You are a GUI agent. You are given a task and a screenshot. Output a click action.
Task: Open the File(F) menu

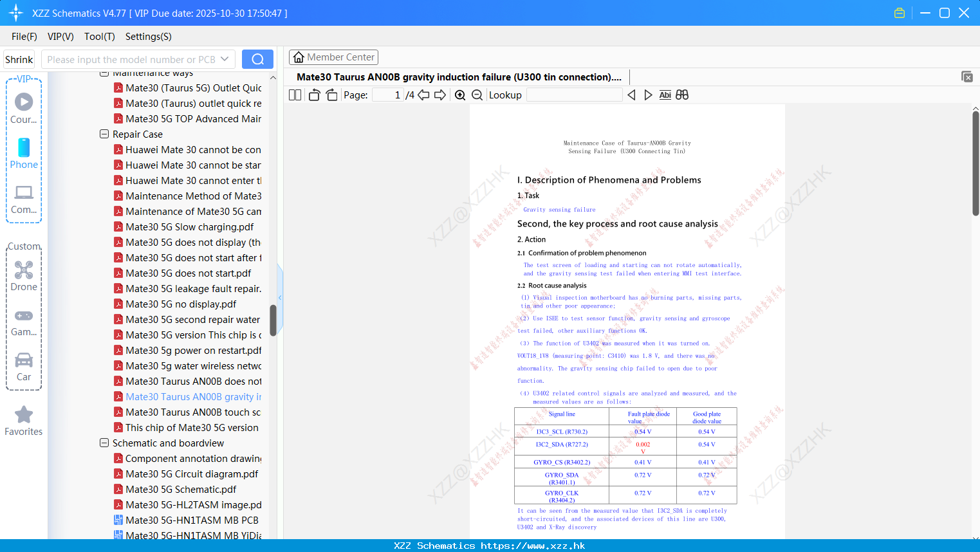pos(24,36)
